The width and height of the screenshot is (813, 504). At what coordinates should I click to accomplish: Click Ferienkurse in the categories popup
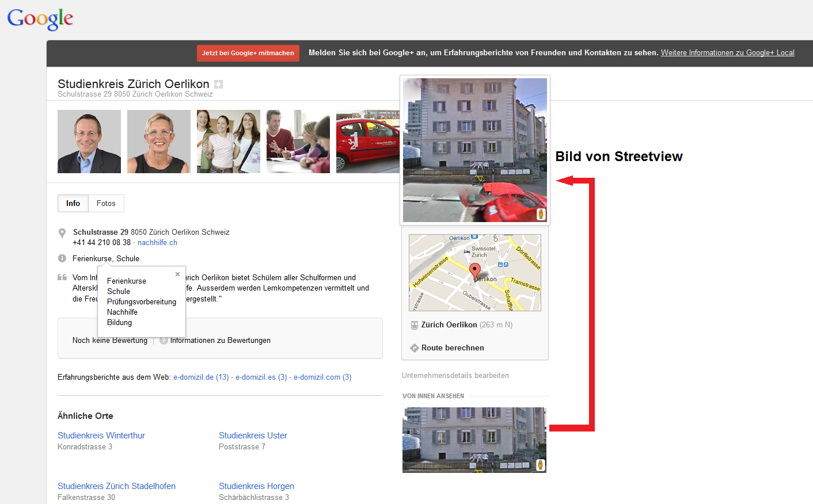pyautogui.click(x=127, y=281)
